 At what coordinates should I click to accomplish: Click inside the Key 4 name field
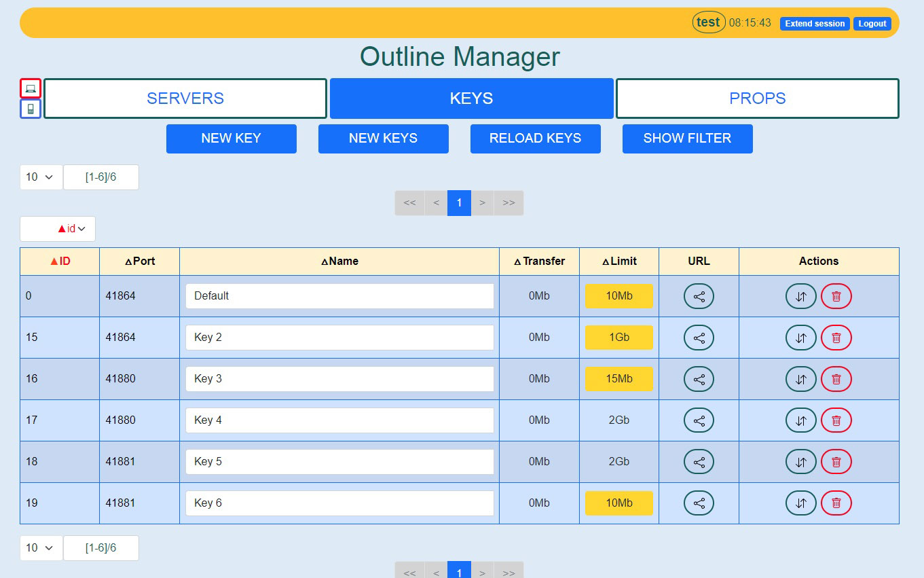339,420
